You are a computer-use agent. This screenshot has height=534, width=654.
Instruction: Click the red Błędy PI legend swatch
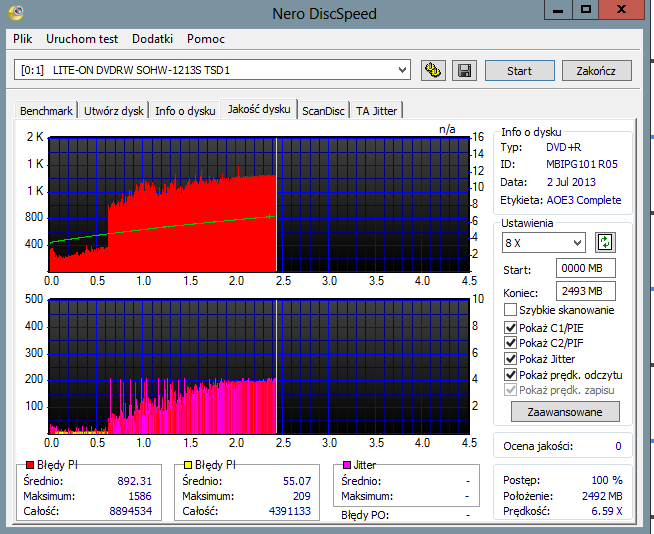pos(30,465)
